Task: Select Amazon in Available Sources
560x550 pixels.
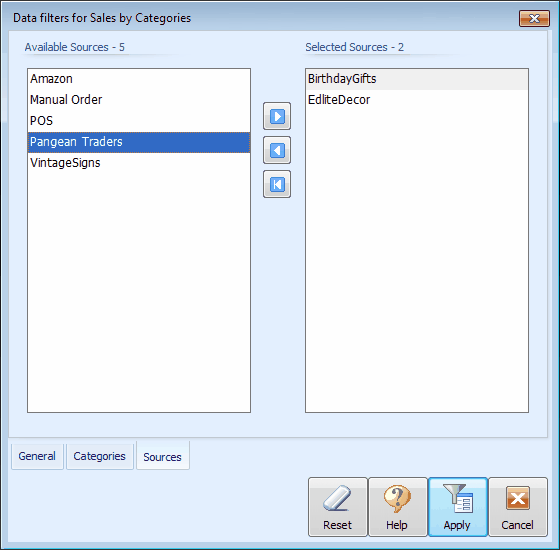Action: point(139,79)
